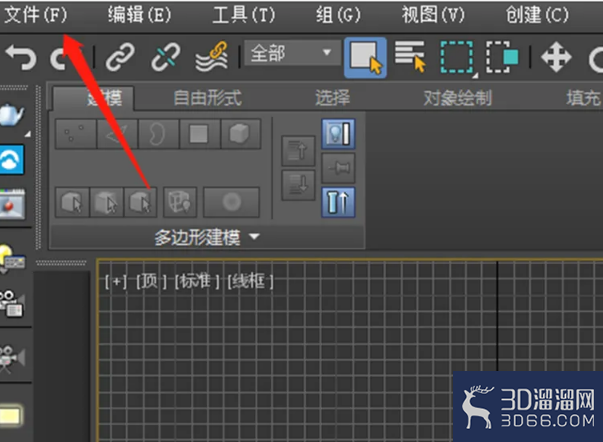Toggle the Pin Stack pushpin button
Image resolution: width=603 pixels, height=442 pixels.
[338, 168]
